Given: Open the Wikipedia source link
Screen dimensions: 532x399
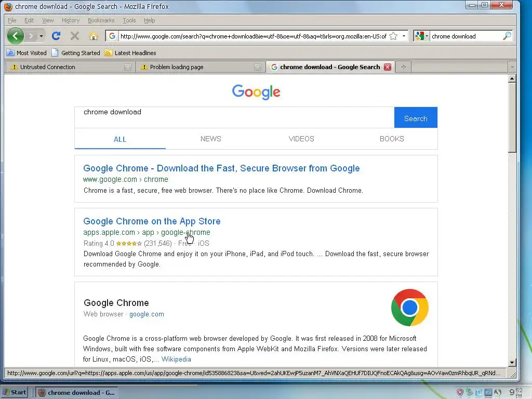Looking at the screenshot, I should coord(176,359).
